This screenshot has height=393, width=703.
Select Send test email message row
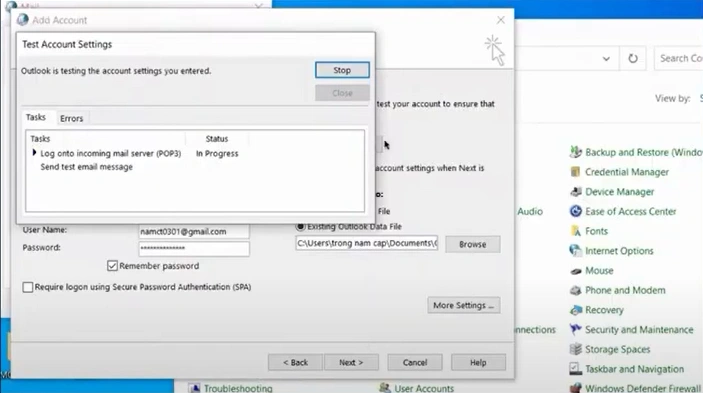[87, 167]
